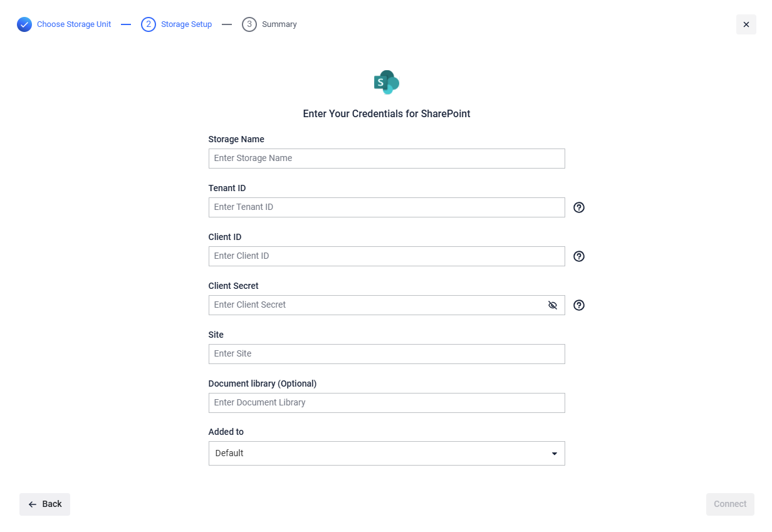Screen dimensions: 772x532
Task: Click the step 3 Summary circle icon
Action: 249,24
